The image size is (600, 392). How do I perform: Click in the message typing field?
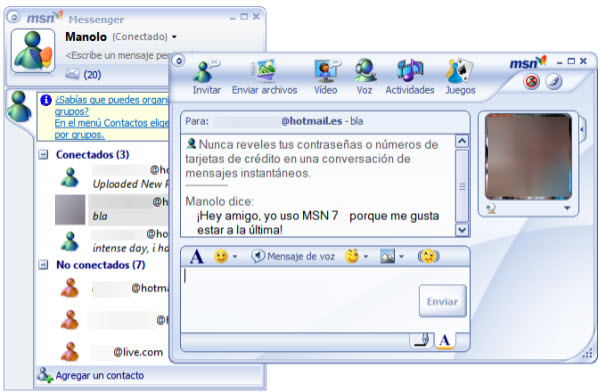click(x=299, y=299)
